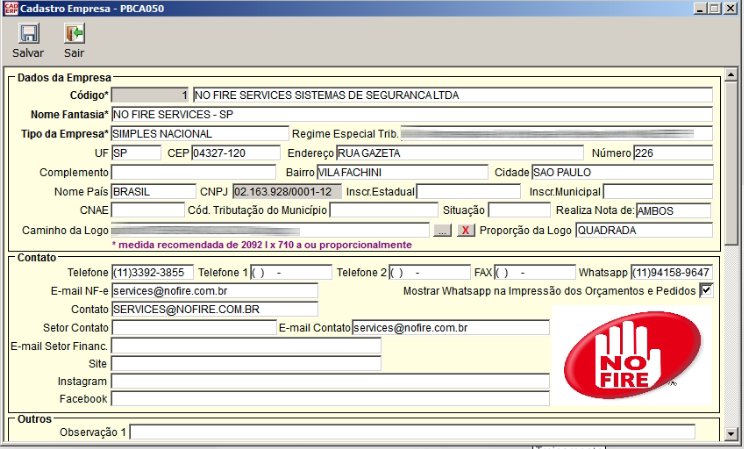
Task: Close the Cadastro Empresa window
Action: pyautogui.click(x=730, y=9)
